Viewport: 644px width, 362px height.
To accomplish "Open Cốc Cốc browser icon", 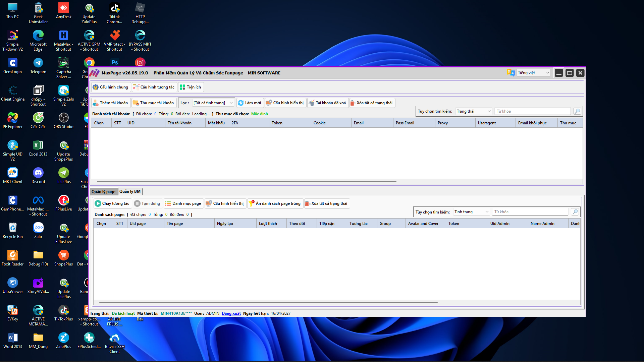I will click(x=38, y=121).
